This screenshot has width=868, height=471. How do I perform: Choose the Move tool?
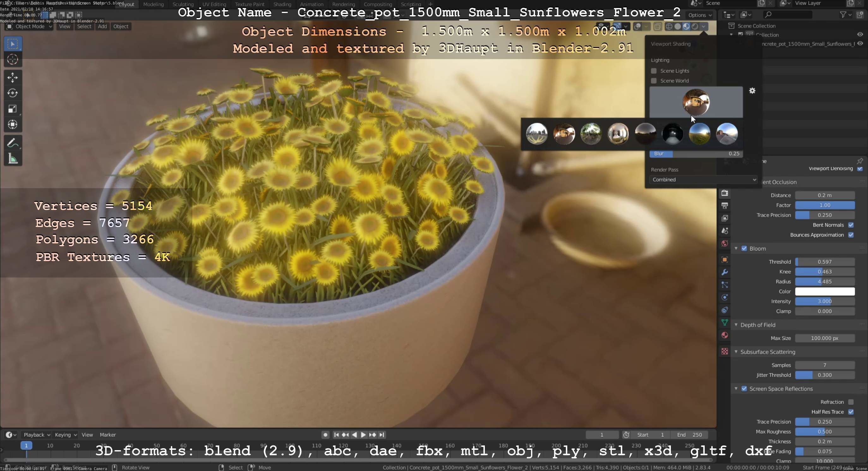13,77
